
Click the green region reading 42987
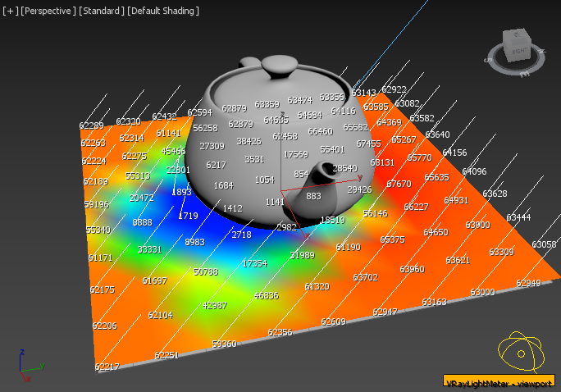point(214,305)
